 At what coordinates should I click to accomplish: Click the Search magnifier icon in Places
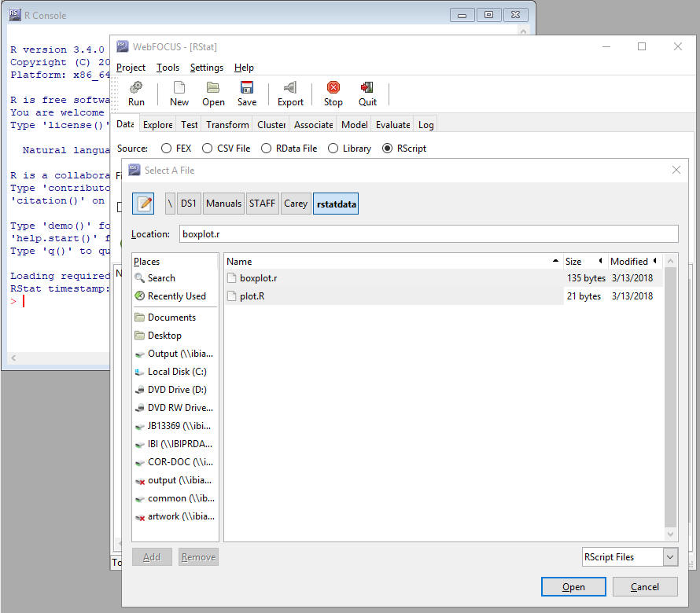pos(140,278)
